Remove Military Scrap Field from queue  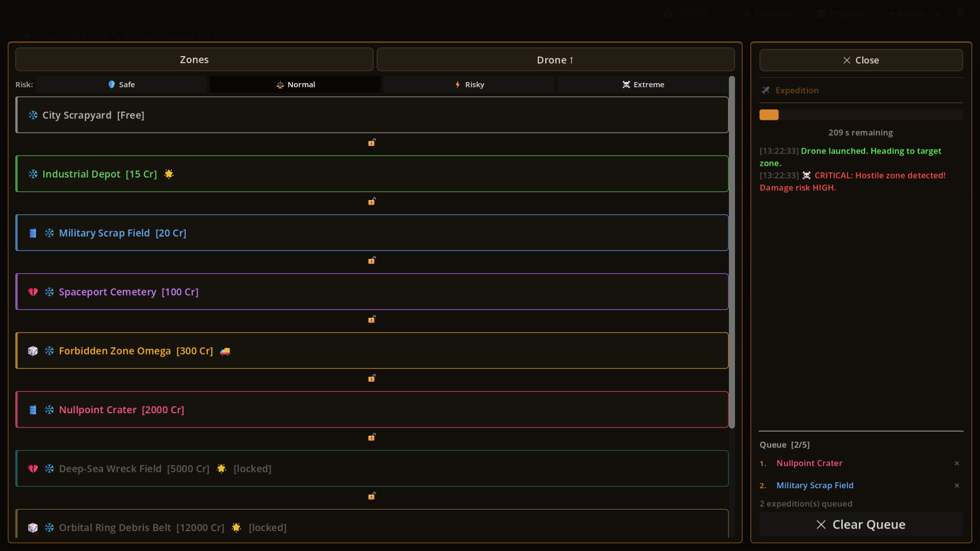tap(957, 486)
